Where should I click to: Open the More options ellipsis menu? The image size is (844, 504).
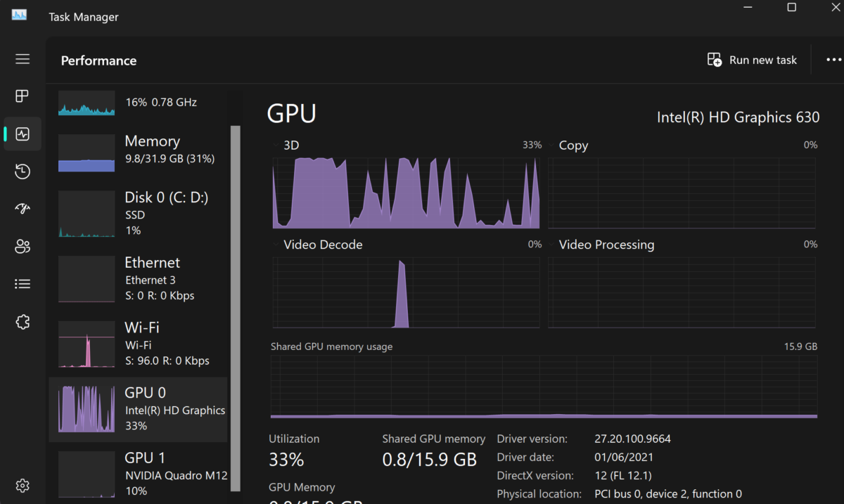(833, 60)
